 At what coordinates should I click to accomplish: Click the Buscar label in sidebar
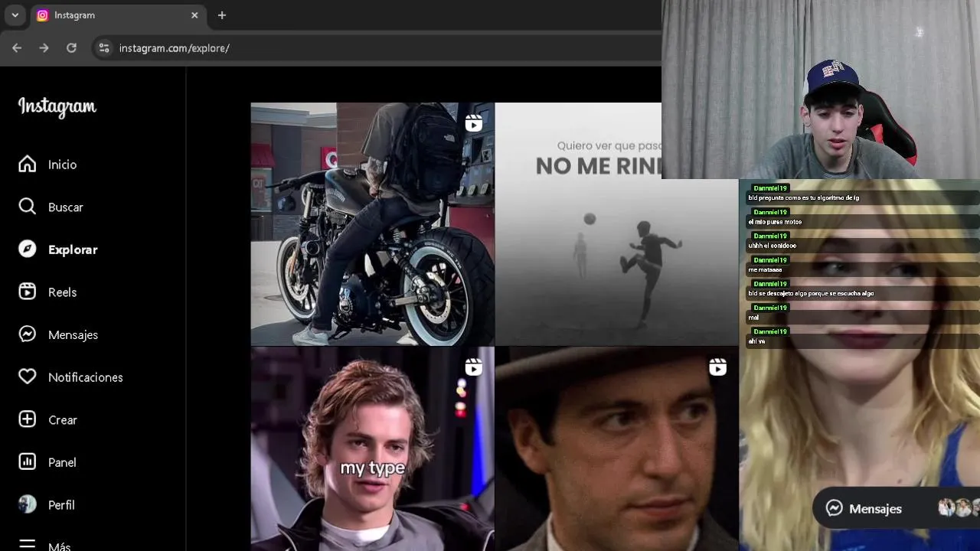click(x=66, y=207)
